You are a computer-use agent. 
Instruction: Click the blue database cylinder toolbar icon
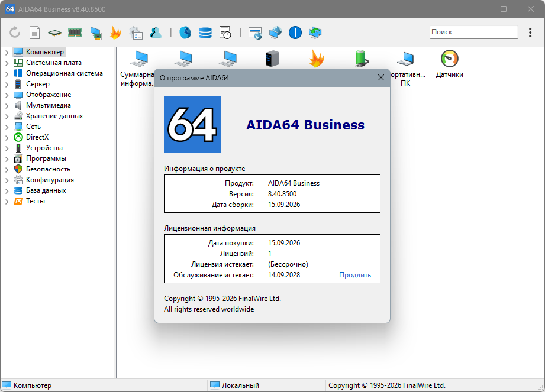pos(205,33)
